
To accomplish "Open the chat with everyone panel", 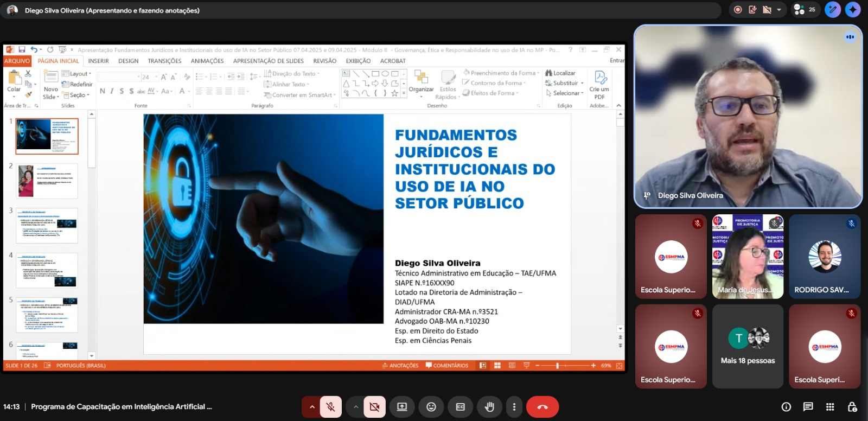I will click(808, 407).
